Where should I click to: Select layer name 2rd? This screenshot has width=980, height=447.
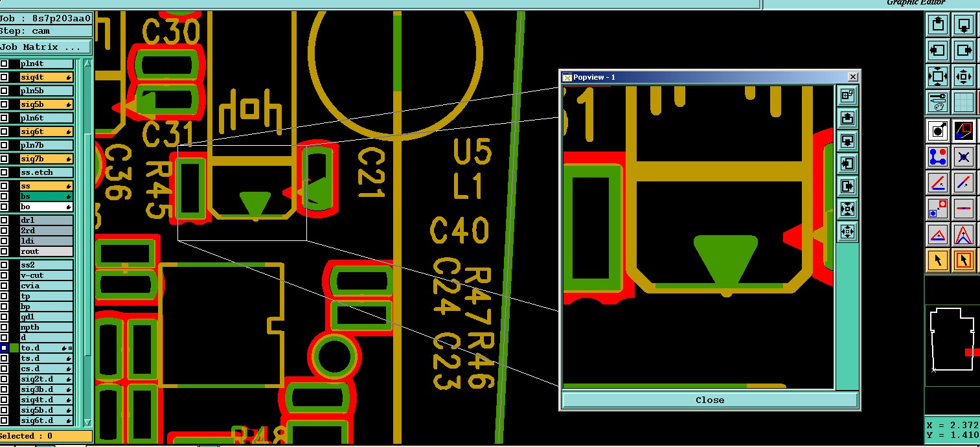(46, 231)
